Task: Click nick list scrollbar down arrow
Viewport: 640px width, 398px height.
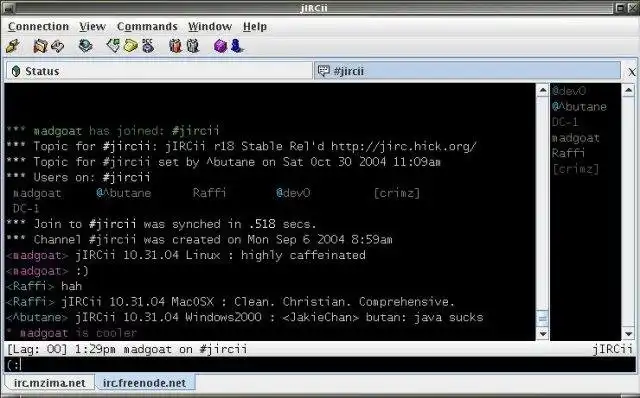Action: [629, 334]
